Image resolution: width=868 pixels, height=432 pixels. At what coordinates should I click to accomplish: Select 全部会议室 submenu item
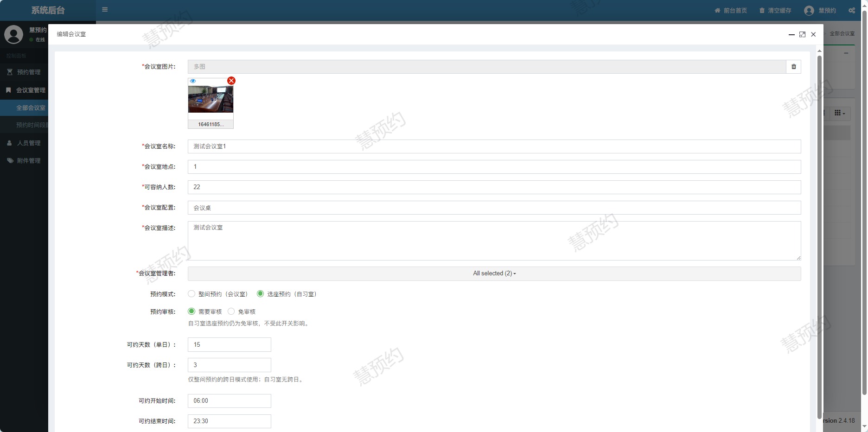pyautogui.click(x=24, y=108)
